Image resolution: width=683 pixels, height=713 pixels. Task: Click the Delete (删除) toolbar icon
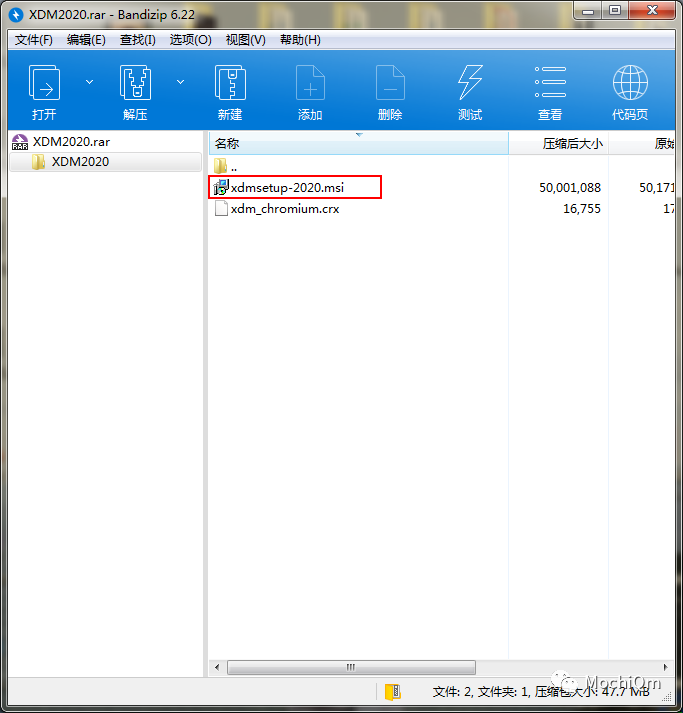pos(390,84)
